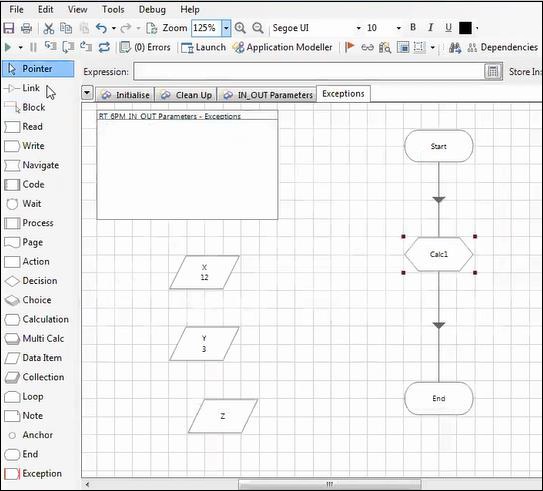Image resolution: width=543 pixels, height=491 pixels.
Task: Click the Step Out debug icon
Action: pyautogui.click(x=86, y=47)
